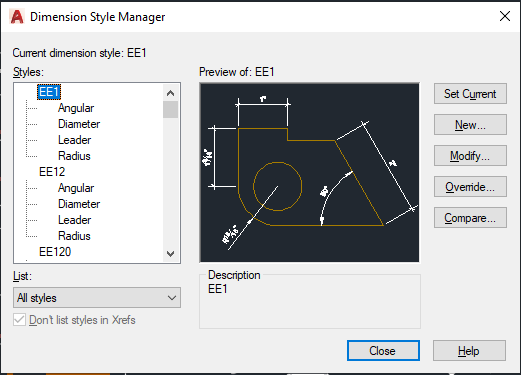Close the Dimension Style Manager with X icon

point(505,16)
